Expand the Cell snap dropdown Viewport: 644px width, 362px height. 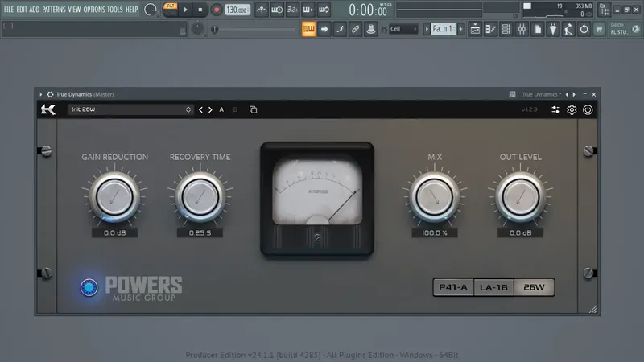403,29
